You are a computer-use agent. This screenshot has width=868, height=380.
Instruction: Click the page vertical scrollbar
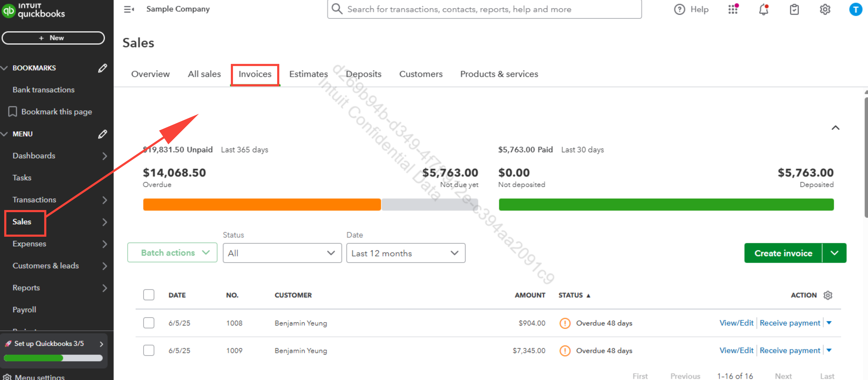[866, 158]
